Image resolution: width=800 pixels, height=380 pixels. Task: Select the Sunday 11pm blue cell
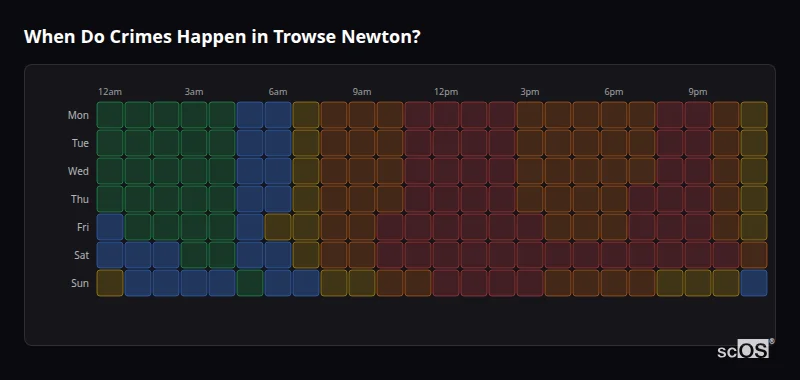(x=754, y=283)
